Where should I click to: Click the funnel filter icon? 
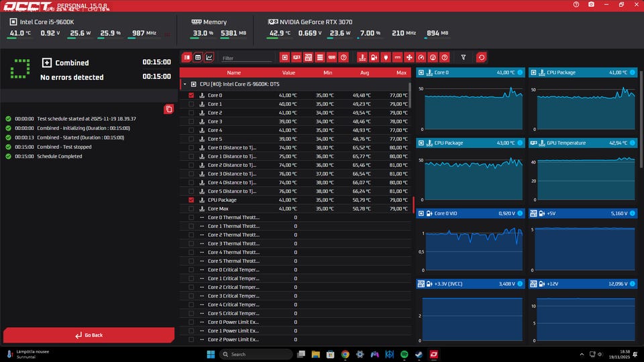point(463,58)
